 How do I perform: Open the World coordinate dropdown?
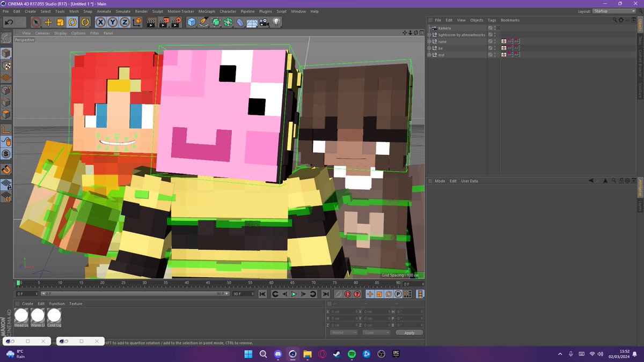click(x=343, y=333)
